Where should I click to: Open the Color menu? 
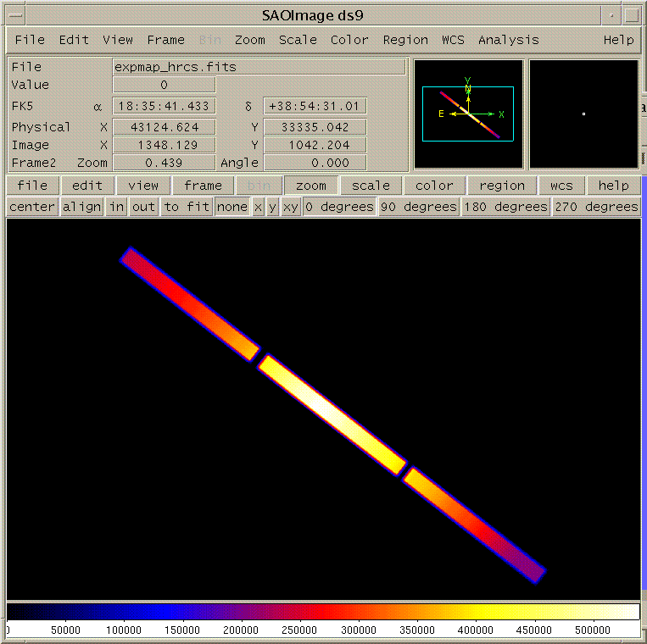pyautogui.click(x=349, y=40)
